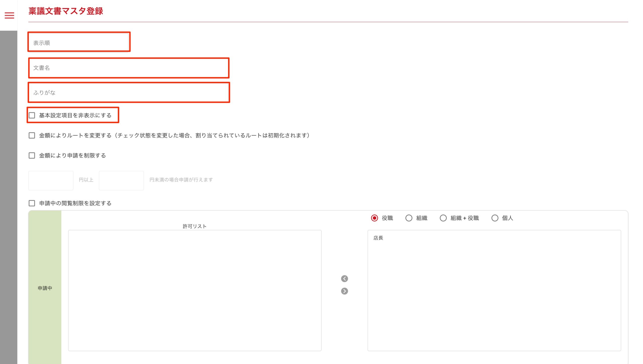Focus the 文書名 text field
The height and width of the screenshot is (364, 643).
coord(129,68)
